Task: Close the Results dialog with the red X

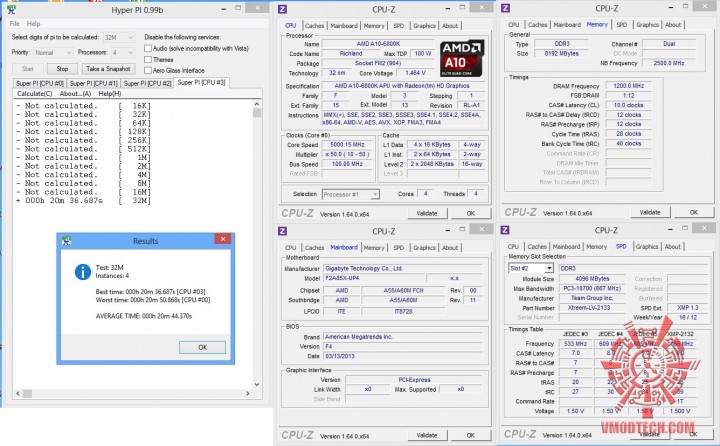Action: 223,239
